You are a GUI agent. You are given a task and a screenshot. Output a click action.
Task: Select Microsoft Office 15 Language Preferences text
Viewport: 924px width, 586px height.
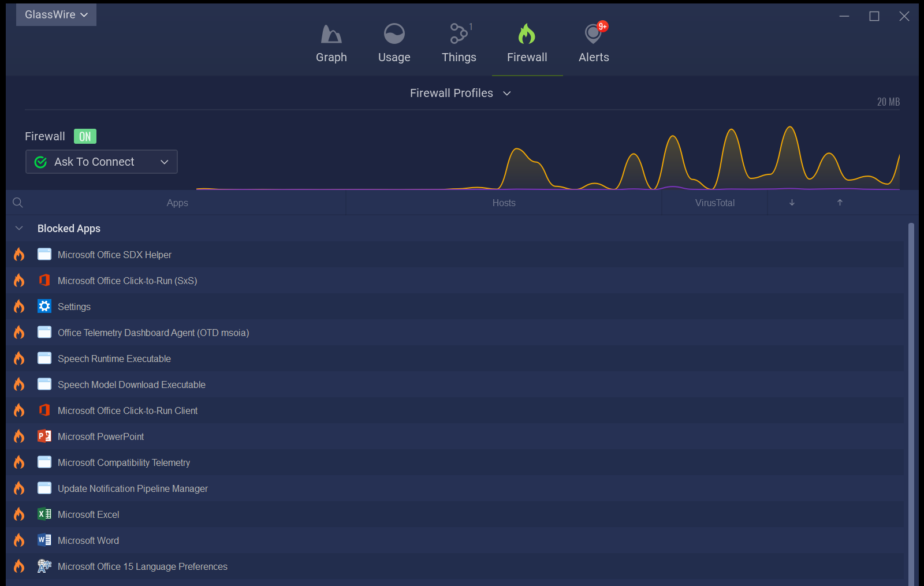[x=143, y=566]
